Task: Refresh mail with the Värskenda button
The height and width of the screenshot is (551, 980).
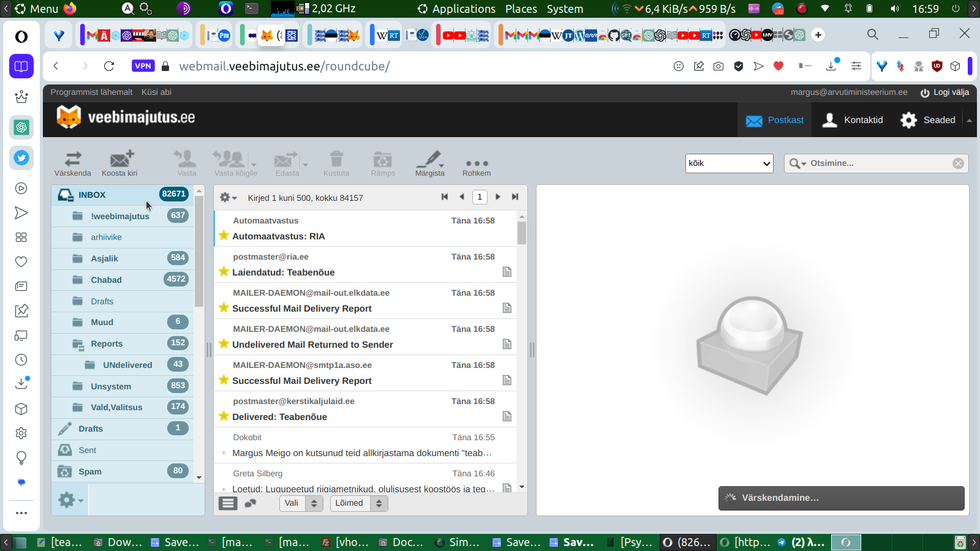Action: [73, 163]
